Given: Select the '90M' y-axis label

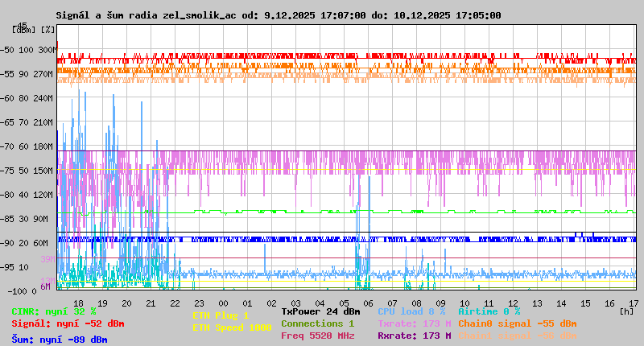Looking at the screenshot, I should point(41,219).
